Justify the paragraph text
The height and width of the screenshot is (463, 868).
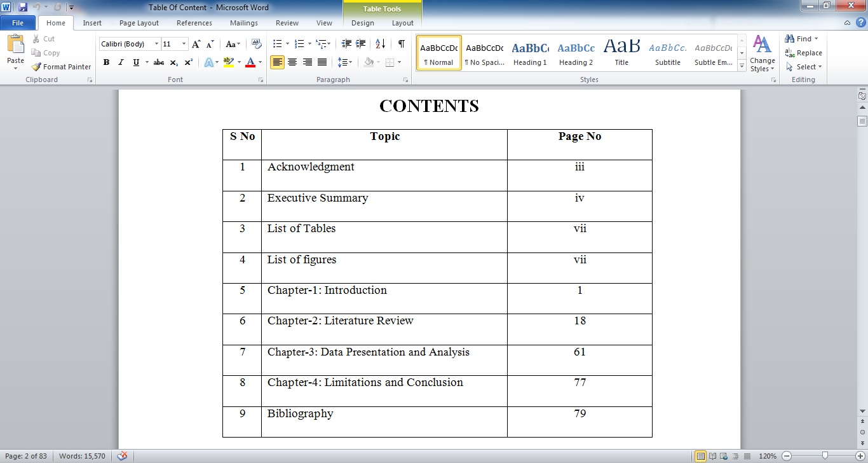[x=322, y=62]
